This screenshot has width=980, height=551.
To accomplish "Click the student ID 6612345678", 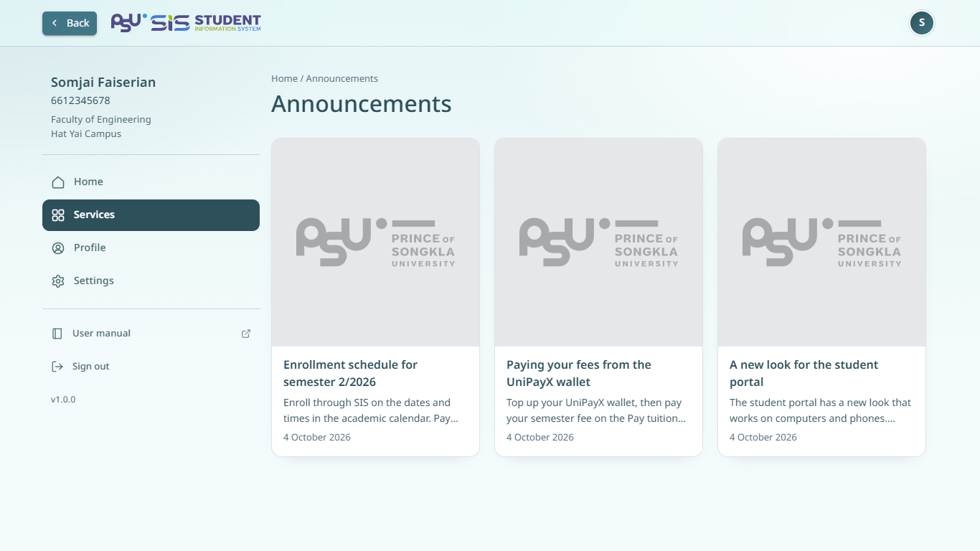I will (80, 101).
